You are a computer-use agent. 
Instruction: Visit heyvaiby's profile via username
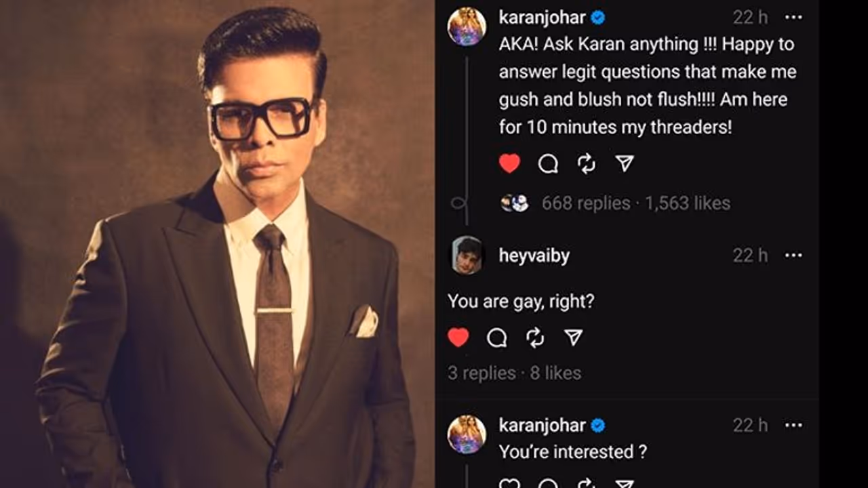coord(534,256)
